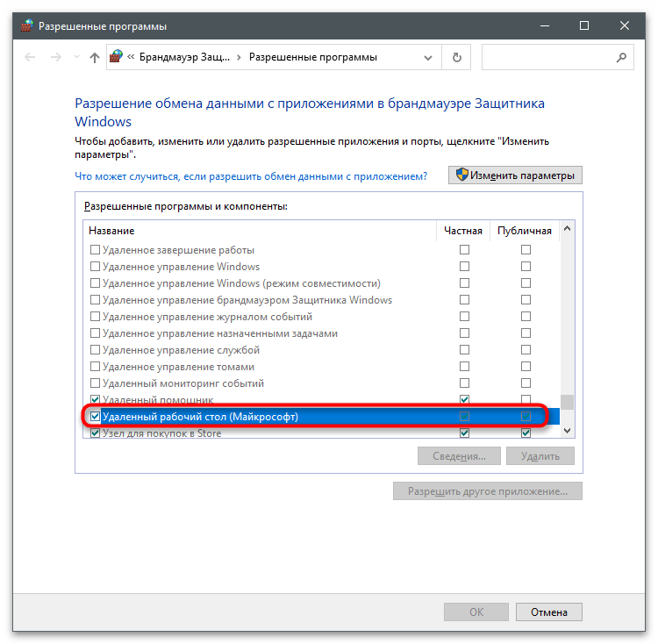Click the search magnifier icon
658x644 pixels.
coord(621,58)
